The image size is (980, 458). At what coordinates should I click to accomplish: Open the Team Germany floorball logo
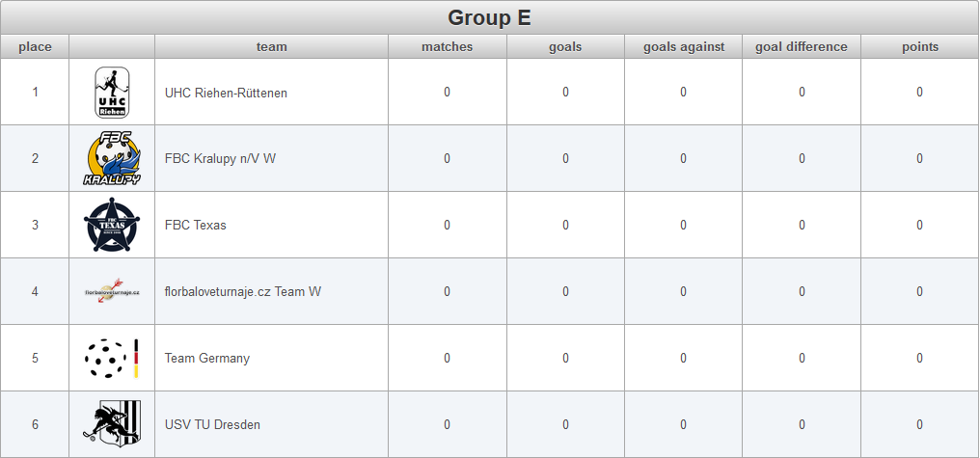tap(112, 358)
